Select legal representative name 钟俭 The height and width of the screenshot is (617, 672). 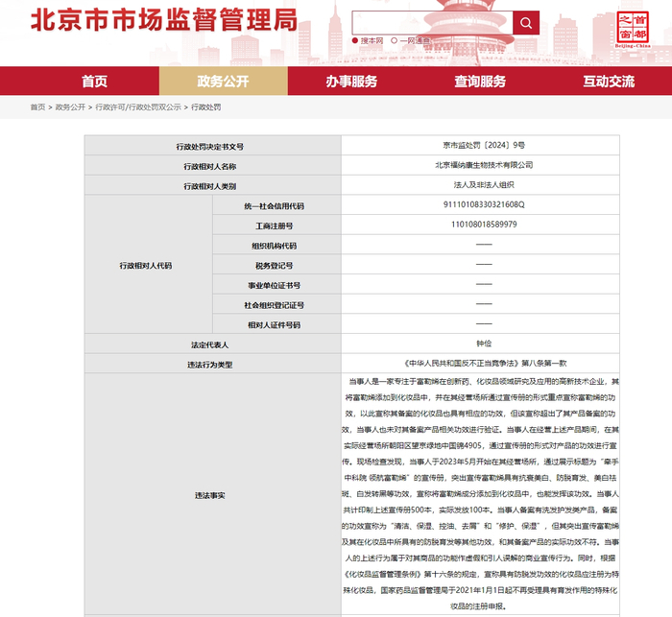point(484,344)
